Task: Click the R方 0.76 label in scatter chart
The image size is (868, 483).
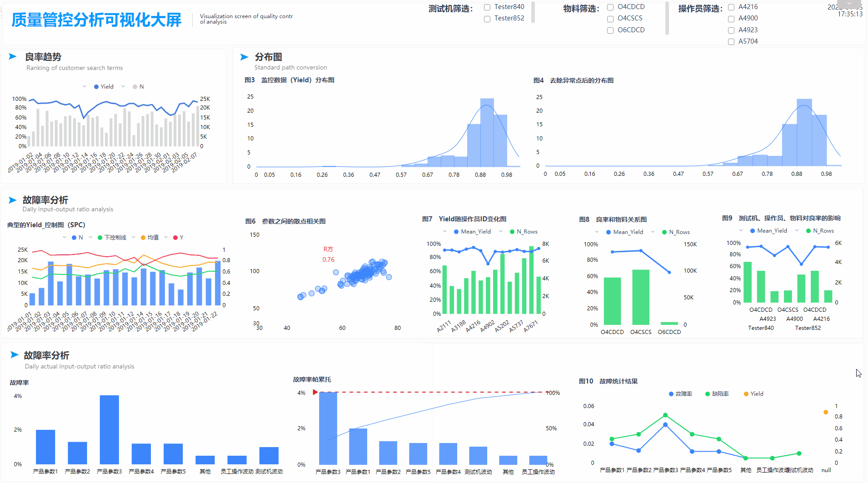Action: (x=329, y=254)
